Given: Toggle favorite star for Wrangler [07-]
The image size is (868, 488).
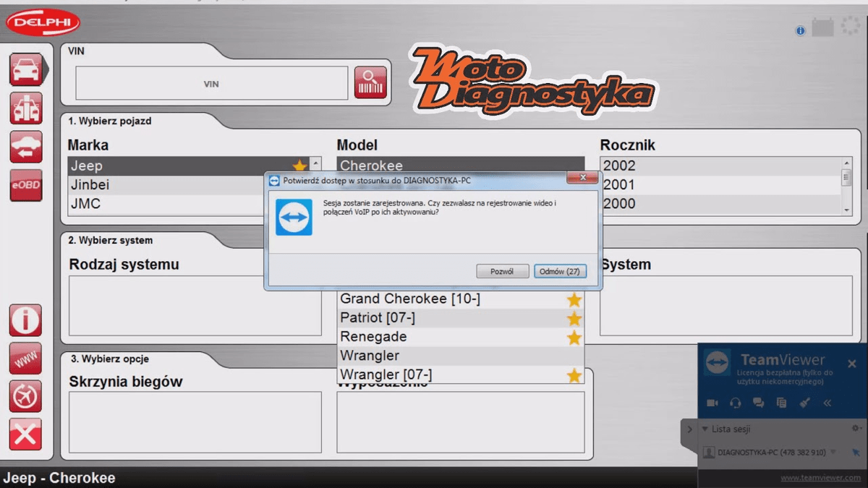Looking at the screenshot, I should [x=574, y=375].
